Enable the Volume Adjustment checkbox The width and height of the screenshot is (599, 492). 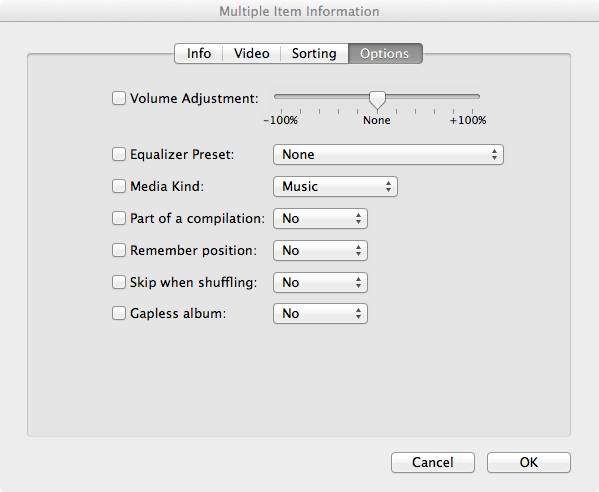tap(119, 98)
